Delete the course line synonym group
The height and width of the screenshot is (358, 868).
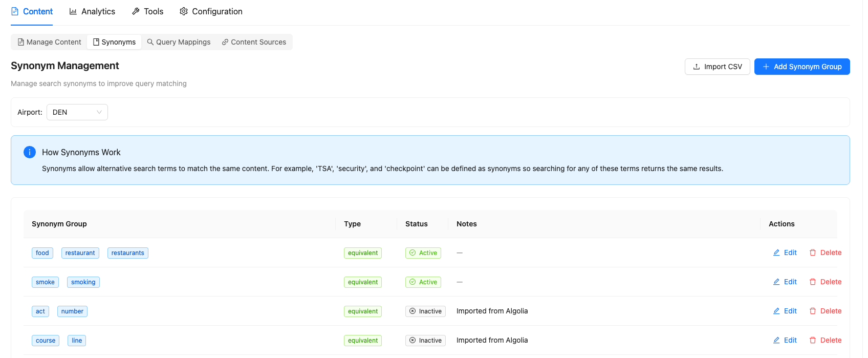point(825,340)
